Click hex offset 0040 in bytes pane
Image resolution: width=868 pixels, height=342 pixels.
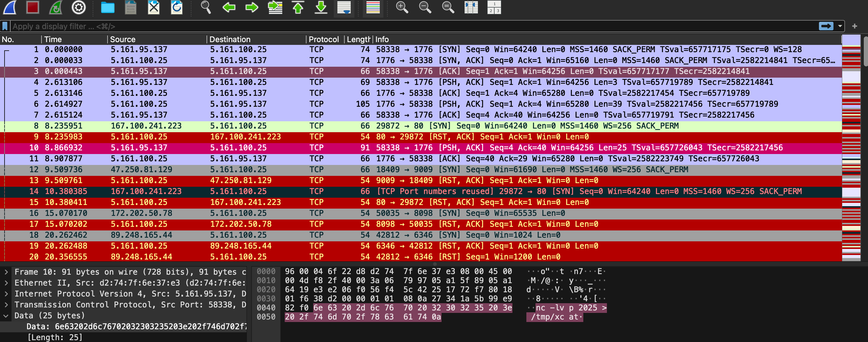[x=266, y=308]
